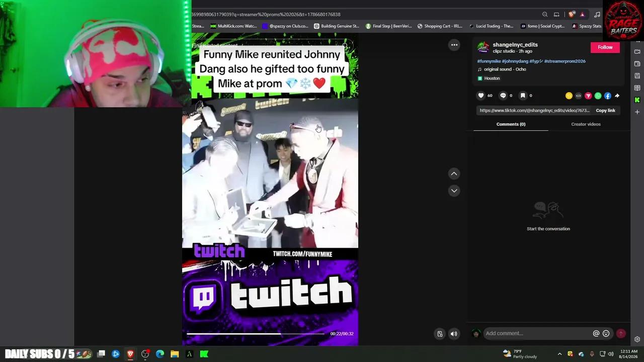
Task: Go to the previous video arrow
Action: (x=454, y=173)
